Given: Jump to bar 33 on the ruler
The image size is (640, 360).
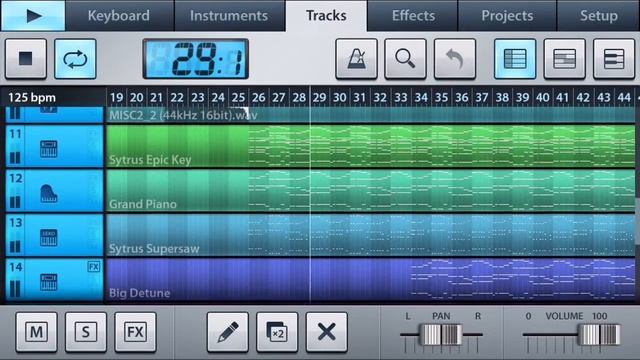Looking at the screenshot, I should 400,98.
